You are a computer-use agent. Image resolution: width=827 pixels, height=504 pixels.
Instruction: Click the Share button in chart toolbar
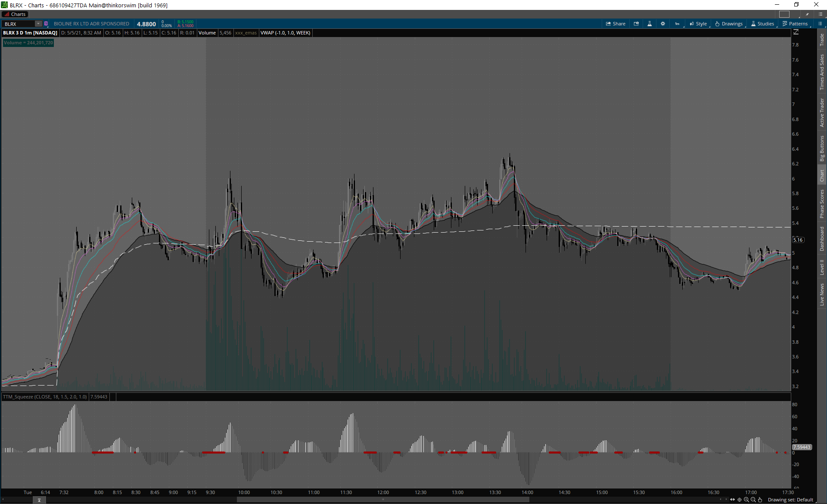point(616,24)
